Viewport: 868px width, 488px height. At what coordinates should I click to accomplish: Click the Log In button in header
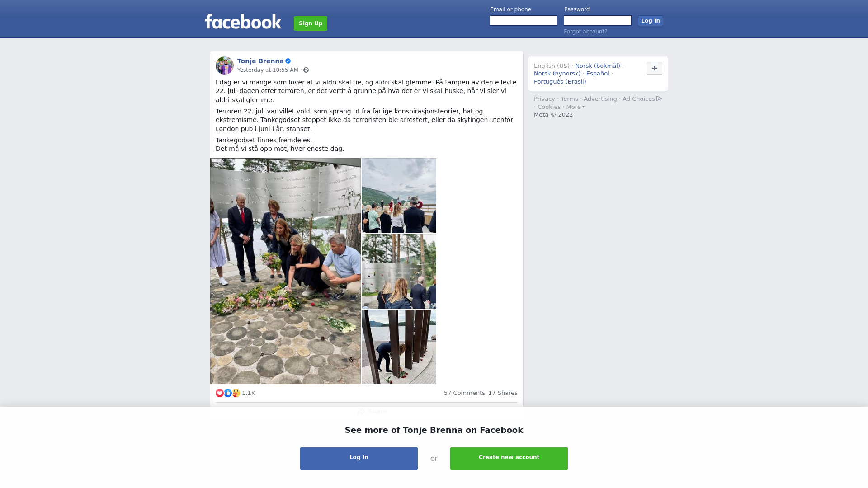click(x=651, y=21)
